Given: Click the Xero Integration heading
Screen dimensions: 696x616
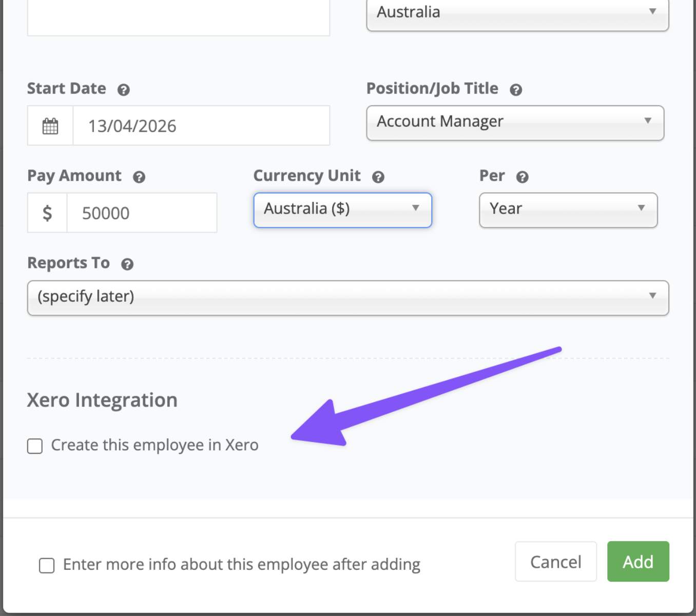Looking at the screenshot, I should (x=102, y=400).
